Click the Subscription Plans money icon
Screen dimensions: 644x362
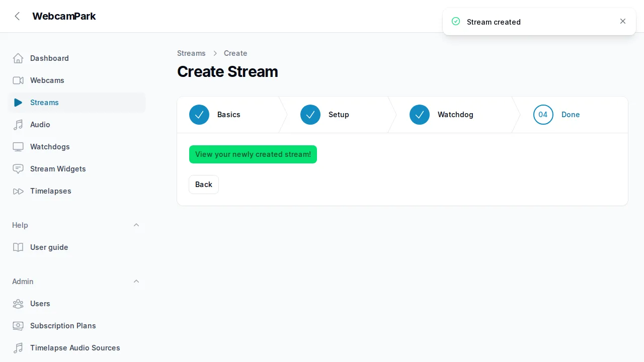18,326
